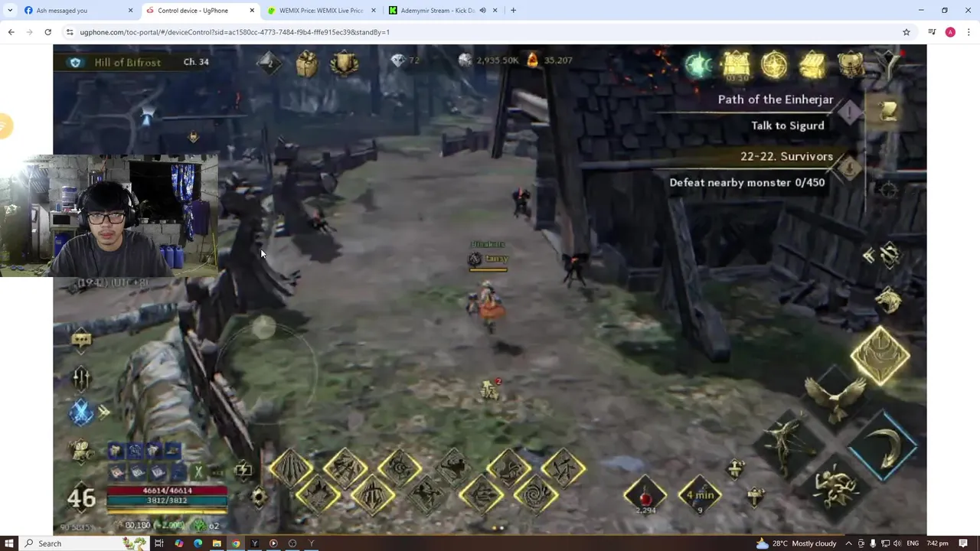Click the teal MP bar 3812/3812
The width and height of the screenshot is (980, 551).
click(167, 500)
